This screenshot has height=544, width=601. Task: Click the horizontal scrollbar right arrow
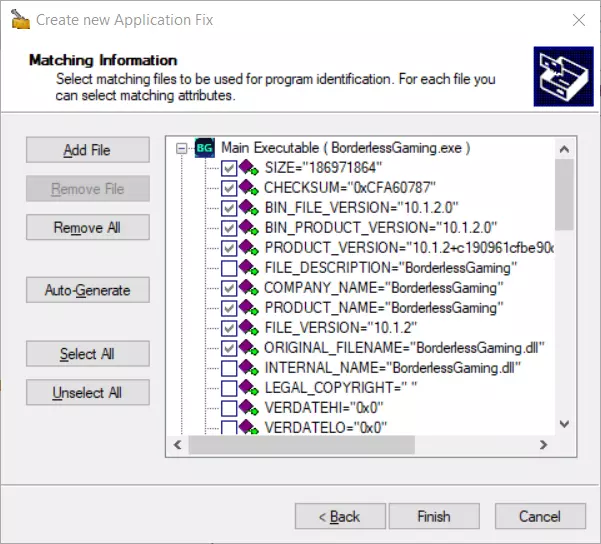(x=543, y=445)
